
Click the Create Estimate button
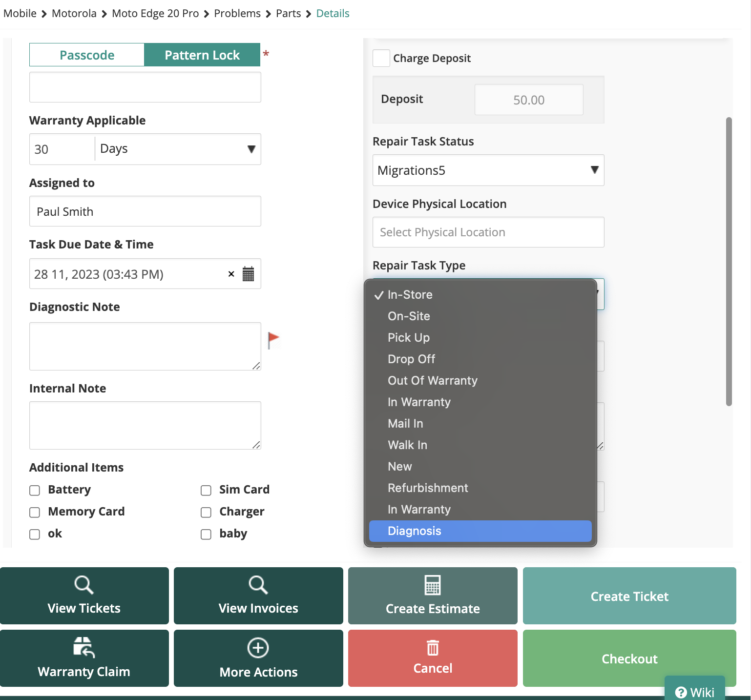click(x=433, y=596)
